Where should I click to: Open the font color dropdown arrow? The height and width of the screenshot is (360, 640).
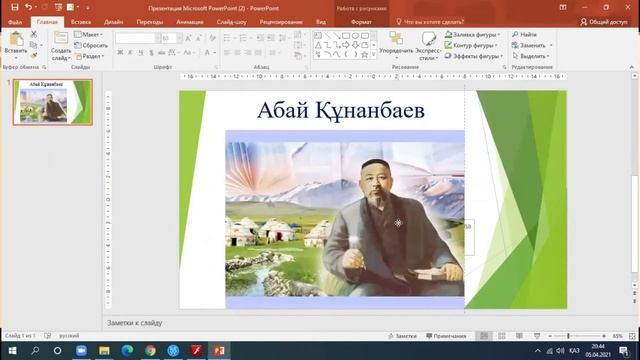point(215,53)
